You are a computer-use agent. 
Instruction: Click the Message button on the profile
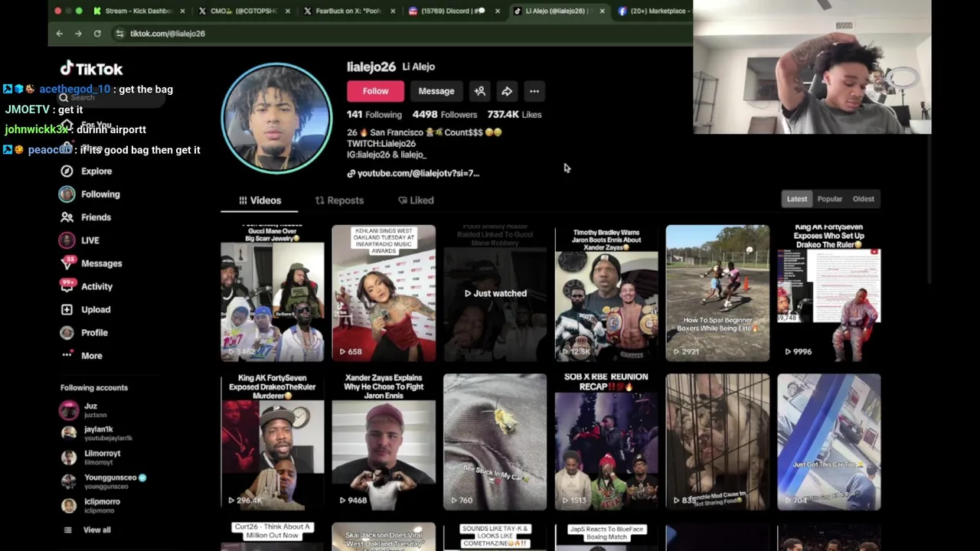click(x=436, y=91)
